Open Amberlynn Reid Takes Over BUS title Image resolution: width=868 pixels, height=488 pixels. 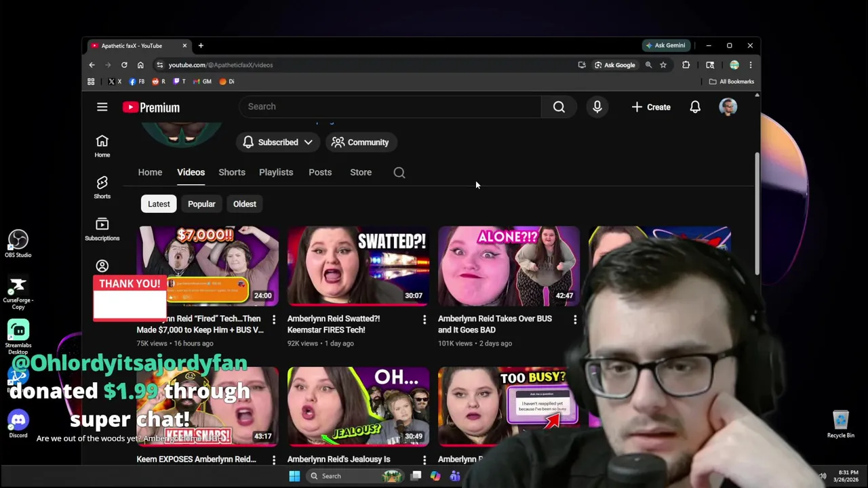(x=495, y=324)
